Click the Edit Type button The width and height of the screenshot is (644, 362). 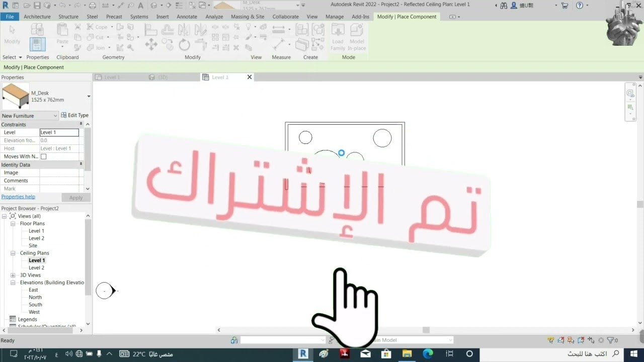(74, 115)
